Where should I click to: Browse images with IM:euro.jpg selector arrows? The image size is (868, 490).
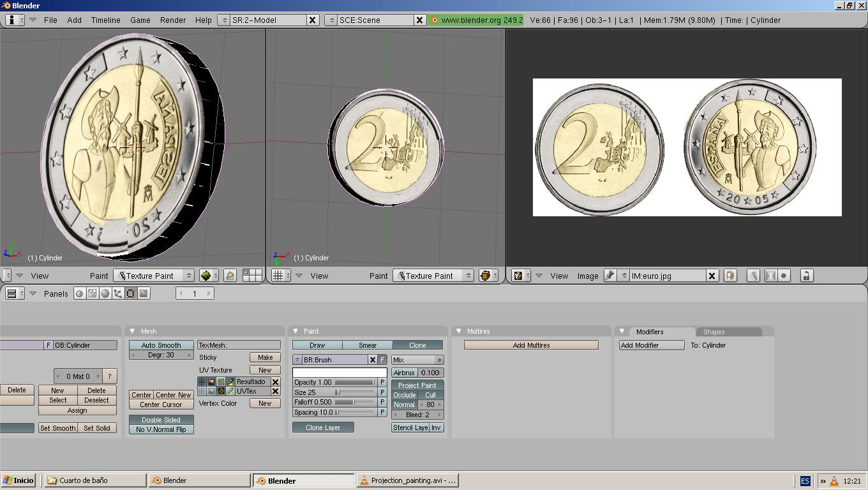[x=624, y=276]
